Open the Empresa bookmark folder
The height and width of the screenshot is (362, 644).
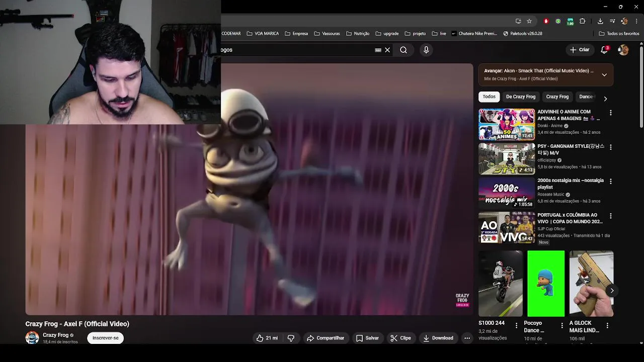[296, 34]
